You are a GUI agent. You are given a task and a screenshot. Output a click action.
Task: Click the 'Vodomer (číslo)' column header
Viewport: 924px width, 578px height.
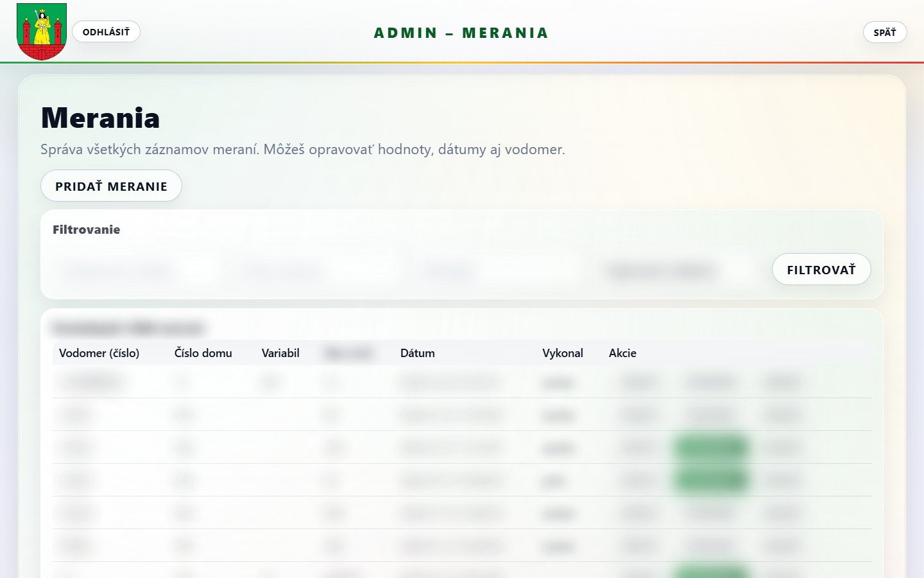(99, 353)
